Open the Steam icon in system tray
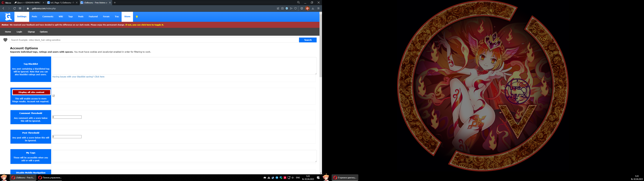 click(x=273, y=178)
